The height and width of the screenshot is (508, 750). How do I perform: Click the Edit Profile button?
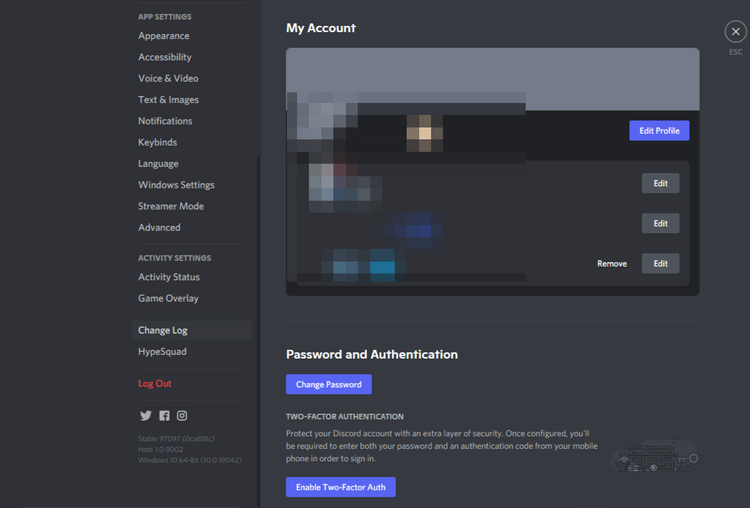pos(659,131)
